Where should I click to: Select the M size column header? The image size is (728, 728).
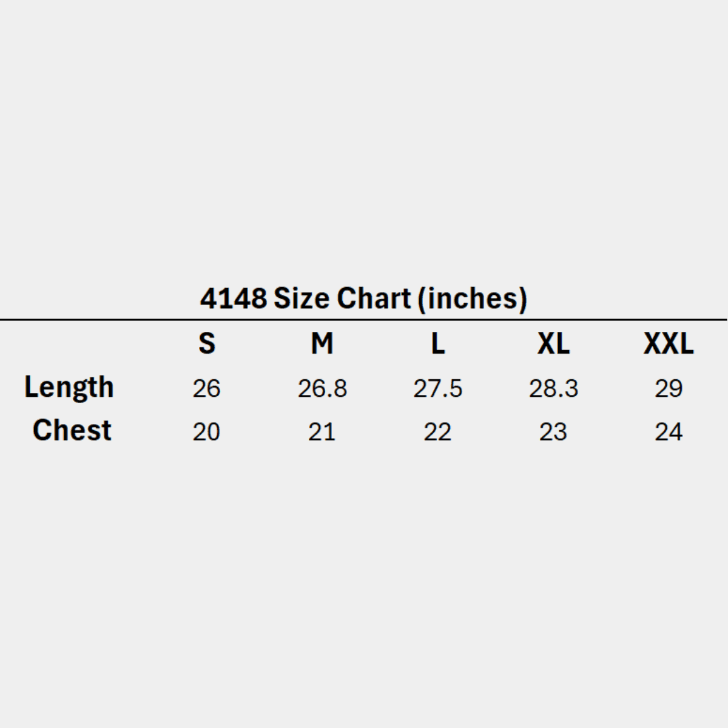[x=322, y=343]
